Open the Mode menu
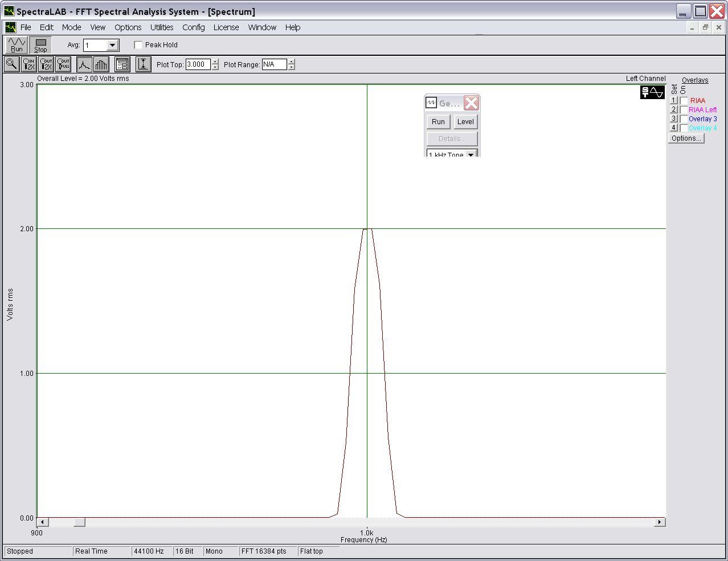728x561 pixels. [72, 27]
